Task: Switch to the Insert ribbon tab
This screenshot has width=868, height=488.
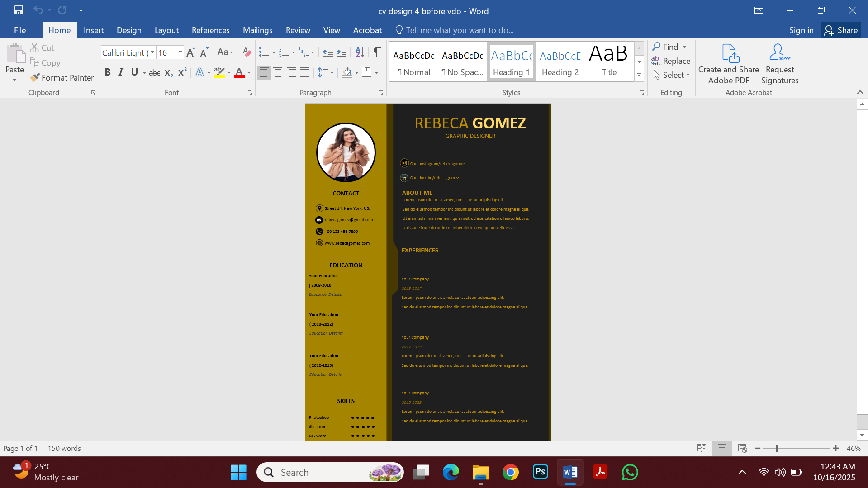Action: tap(93, 30)
